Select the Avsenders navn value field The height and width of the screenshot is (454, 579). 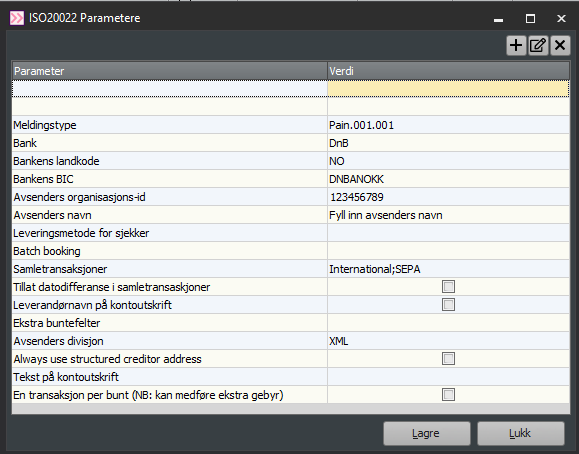click(x=448, y=215)
